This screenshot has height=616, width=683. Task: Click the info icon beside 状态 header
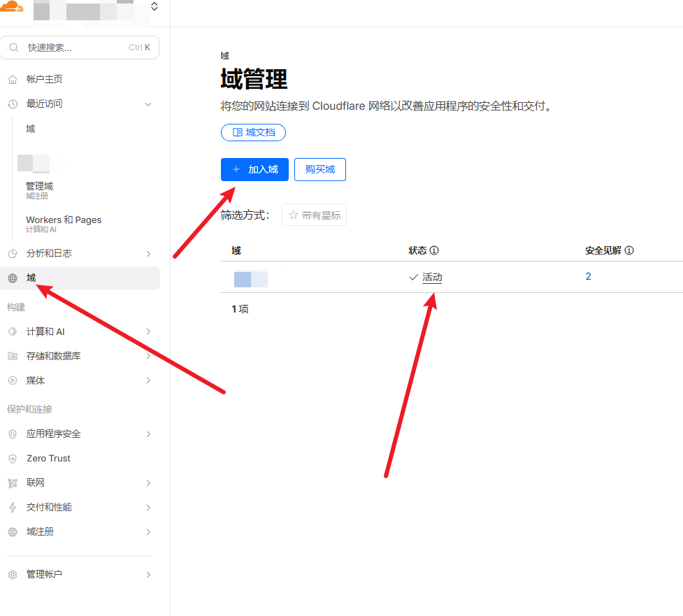(434, 250)
